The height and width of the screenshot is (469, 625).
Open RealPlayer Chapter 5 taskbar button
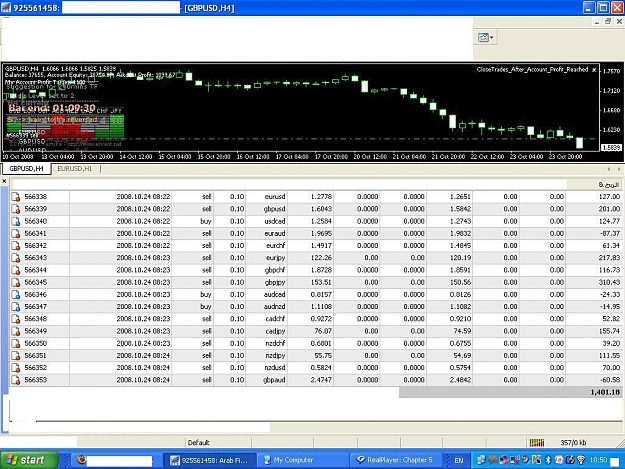pyautogui.click(x=395, y=460)
